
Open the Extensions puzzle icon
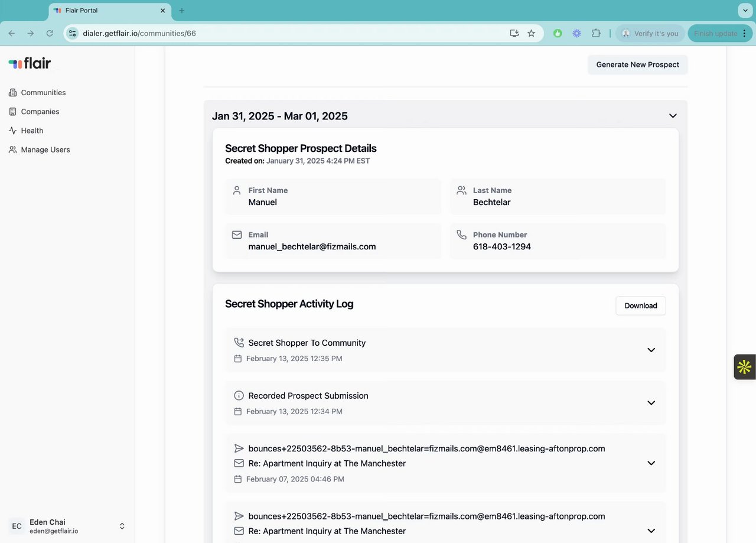(x=595, y=34)
